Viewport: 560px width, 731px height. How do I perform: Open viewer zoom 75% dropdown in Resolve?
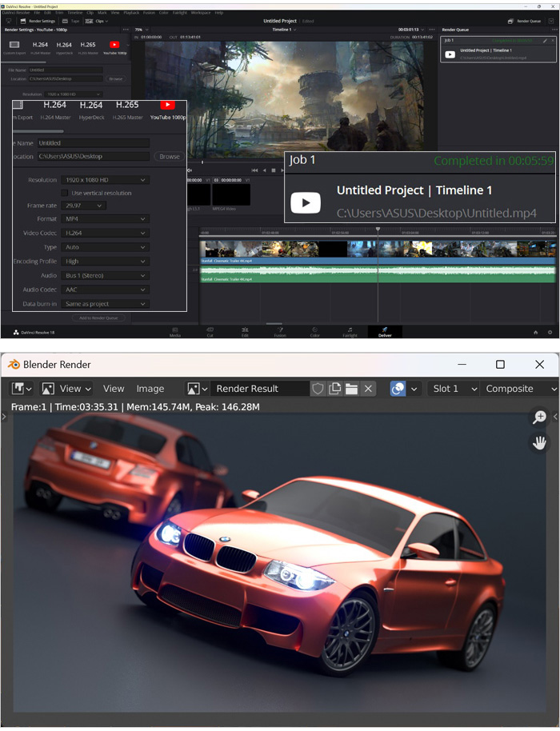[x=142, y=30]
